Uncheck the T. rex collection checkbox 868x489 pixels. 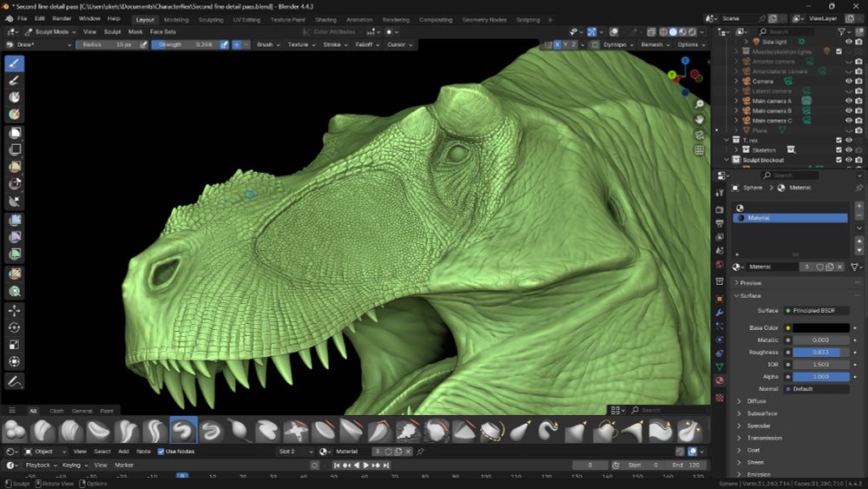tap(838, 140)
